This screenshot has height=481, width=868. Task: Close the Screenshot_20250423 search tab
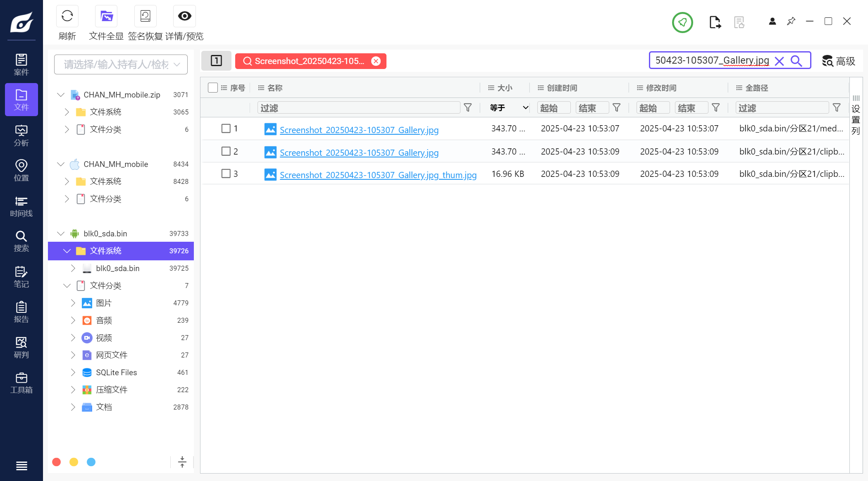click(376, 61)
